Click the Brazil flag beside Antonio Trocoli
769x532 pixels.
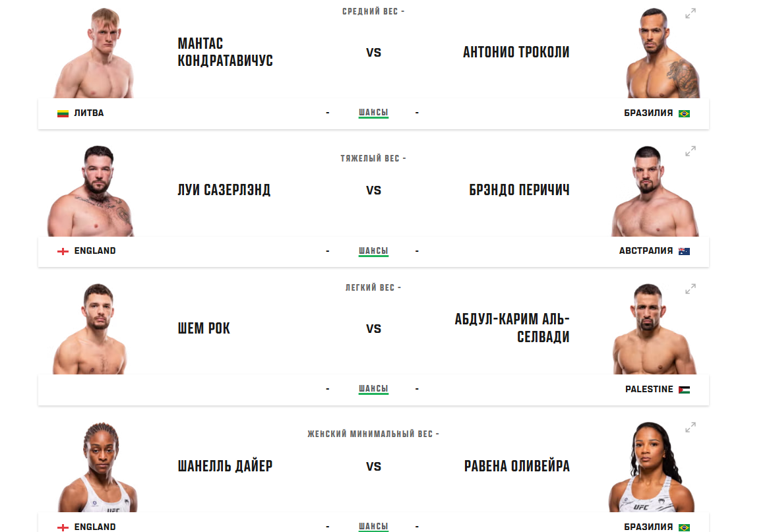pyautogui.click(x=684, y=113)
